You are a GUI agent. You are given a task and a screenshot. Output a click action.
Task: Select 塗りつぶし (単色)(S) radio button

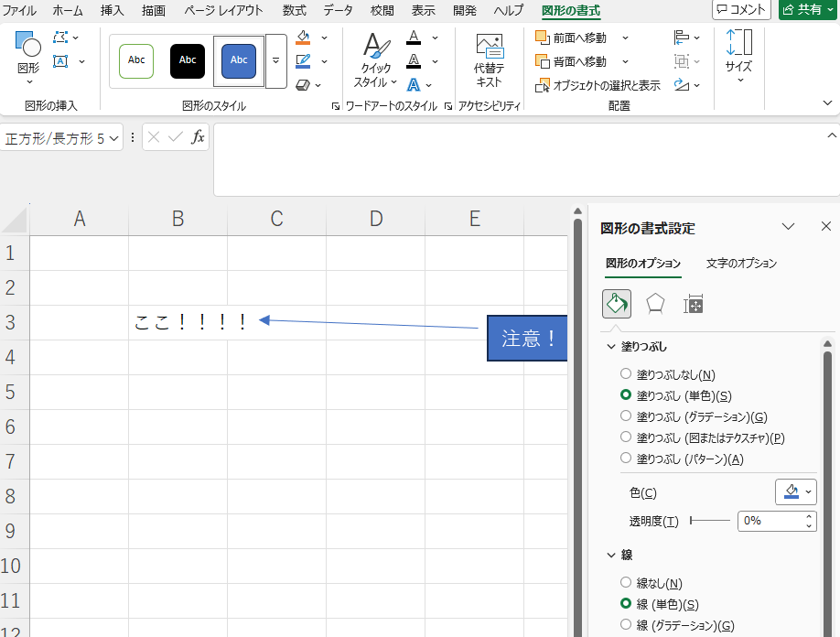(626, 394)
